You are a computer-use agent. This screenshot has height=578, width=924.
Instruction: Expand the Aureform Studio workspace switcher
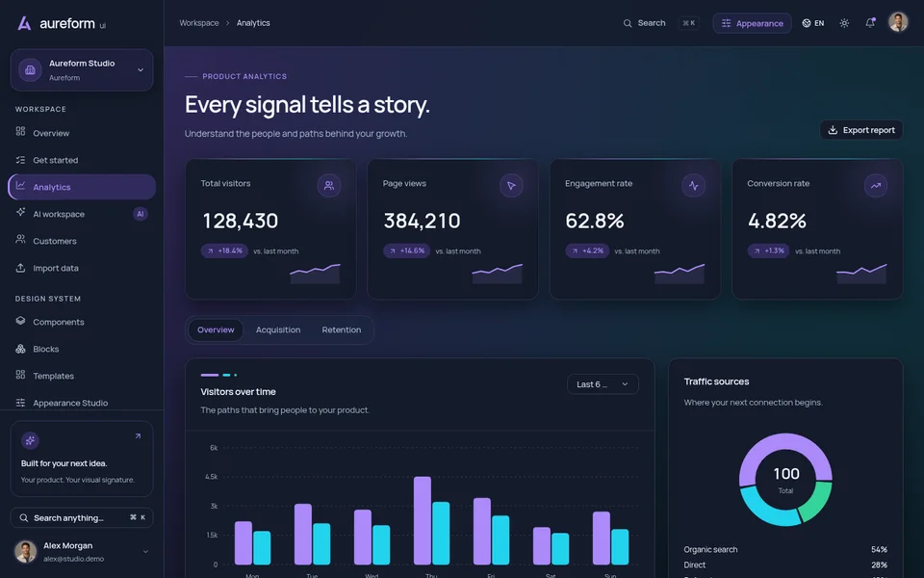[x=82, y=69]
